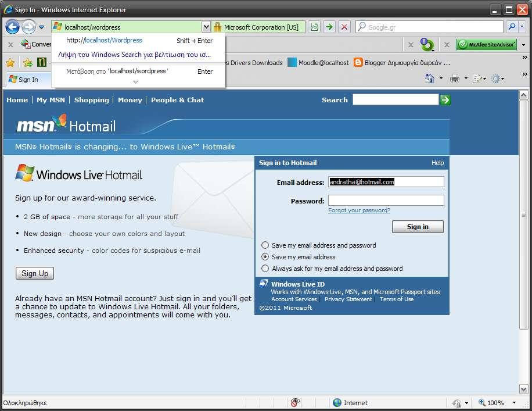Open People & Chat navigation link
The image size is (532, 411).
click(178, 100)
